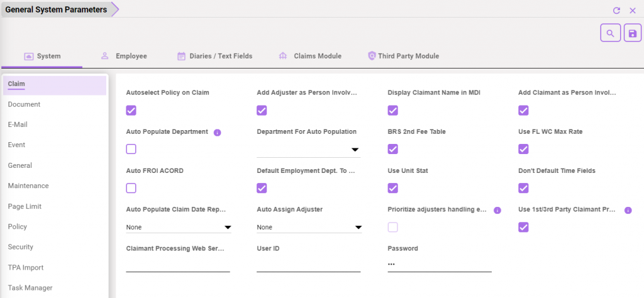Select E-Mail in the left sidebar
Viewport: 644px width, 298px height.
(x=18, y=124)
